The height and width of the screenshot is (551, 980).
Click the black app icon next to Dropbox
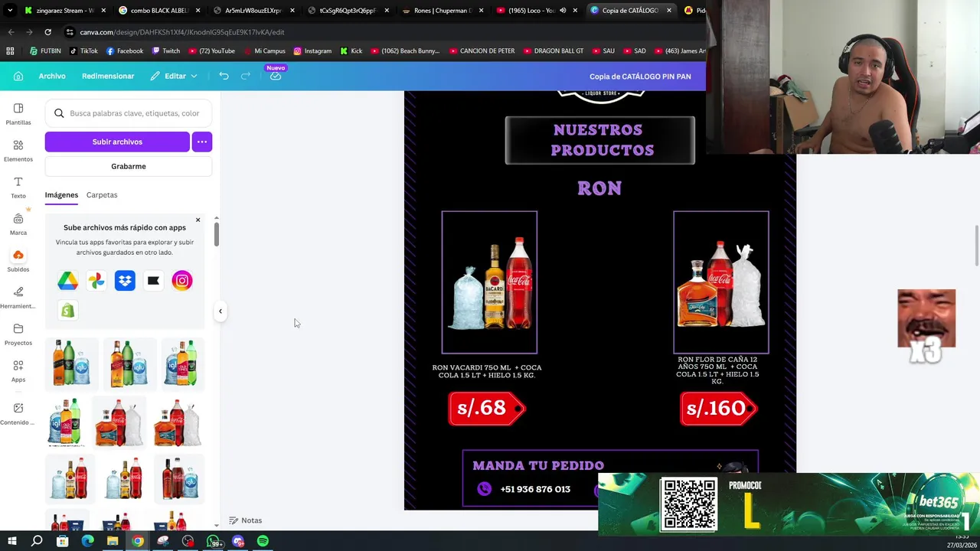click(153, 281)
